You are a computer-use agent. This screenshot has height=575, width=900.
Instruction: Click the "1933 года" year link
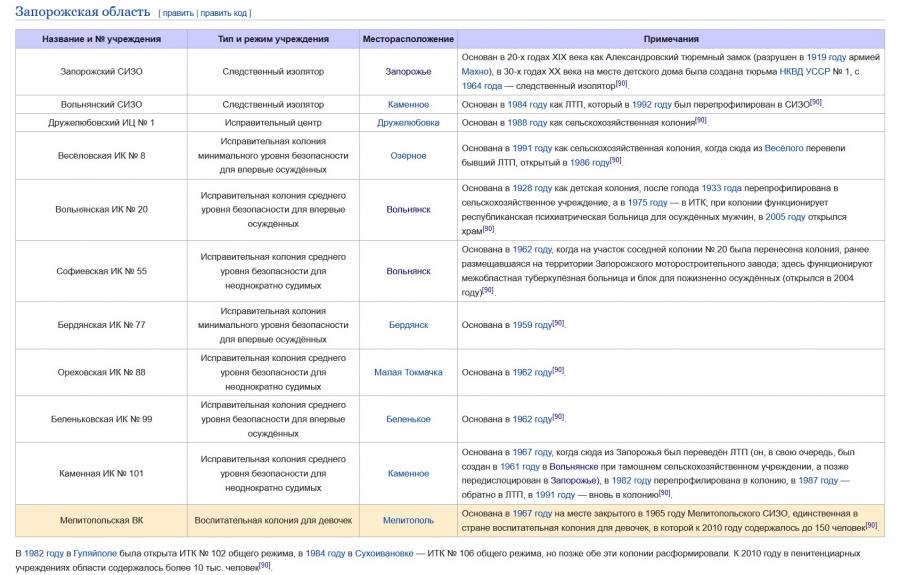(721, 188)
